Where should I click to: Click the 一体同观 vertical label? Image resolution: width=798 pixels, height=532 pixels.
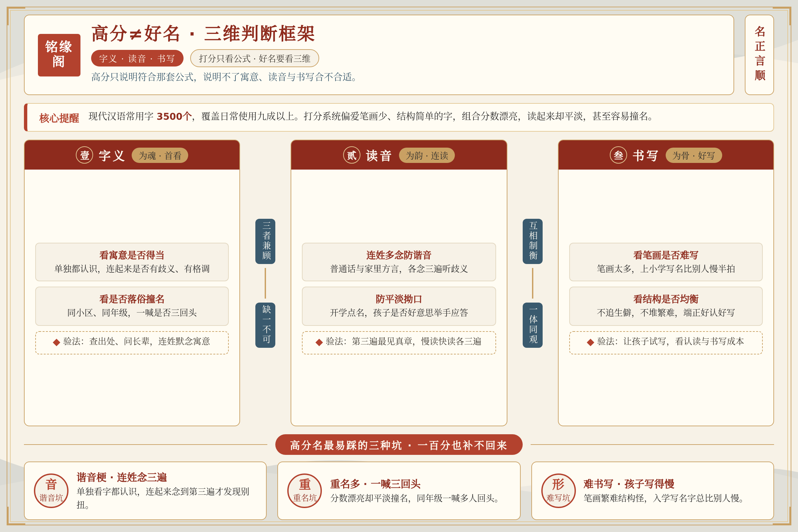pyautogui.click(x=533, y=325)
